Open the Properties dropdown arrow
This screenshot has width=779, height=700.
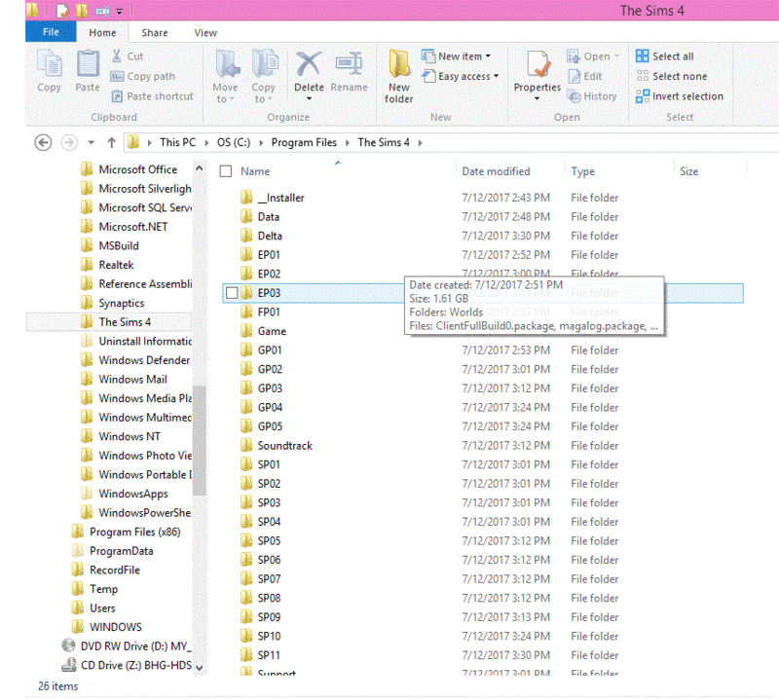(538, 99)
